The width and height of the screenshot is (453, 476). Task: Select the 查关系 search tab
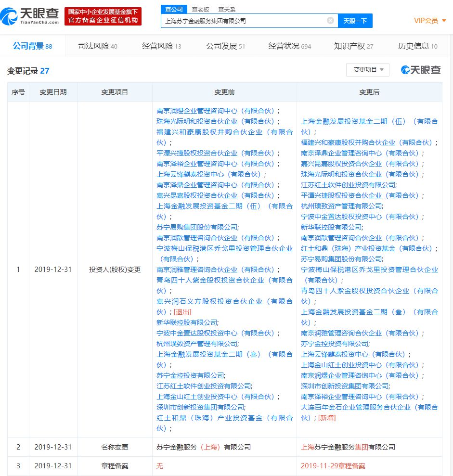tap(227, 10)
